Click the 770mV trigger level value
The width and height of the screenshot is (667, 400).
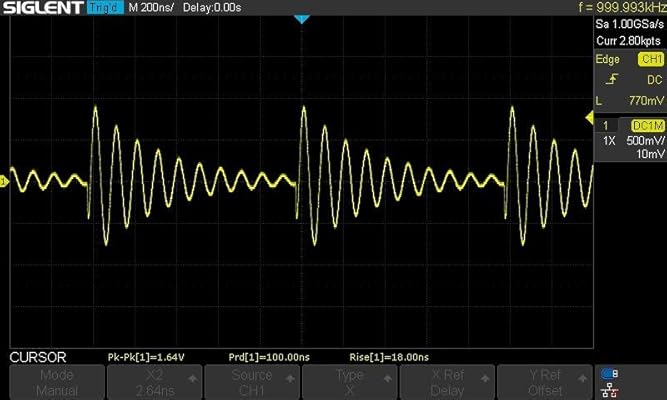click(x=646, y=101)
